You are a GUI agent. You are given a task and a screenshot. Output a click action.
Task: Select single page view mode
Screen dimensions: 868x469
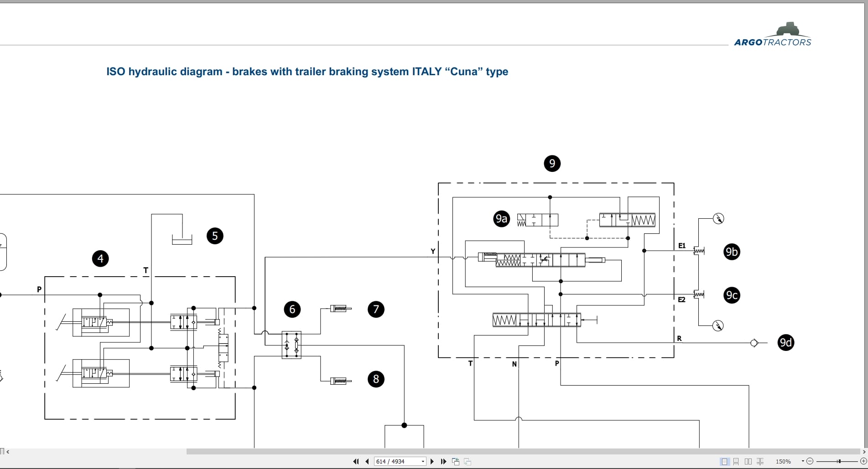(x=724, y=461)
